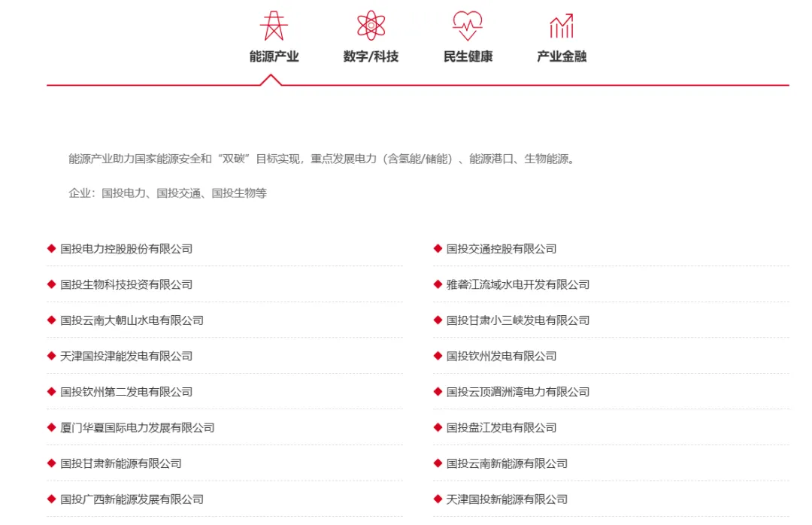Open 国投交通控股有限公司 link
Screen dimensions: 812x525
pyautogui.click(x=501, y=249)
